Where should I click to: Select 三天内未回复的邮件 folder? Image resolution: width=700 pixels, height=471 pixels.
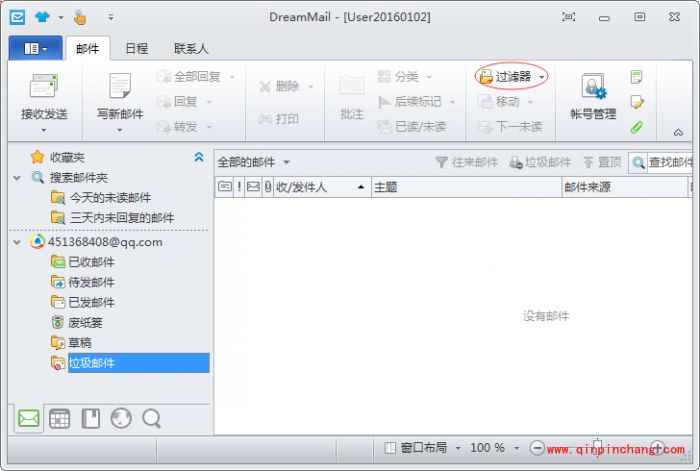112,218
